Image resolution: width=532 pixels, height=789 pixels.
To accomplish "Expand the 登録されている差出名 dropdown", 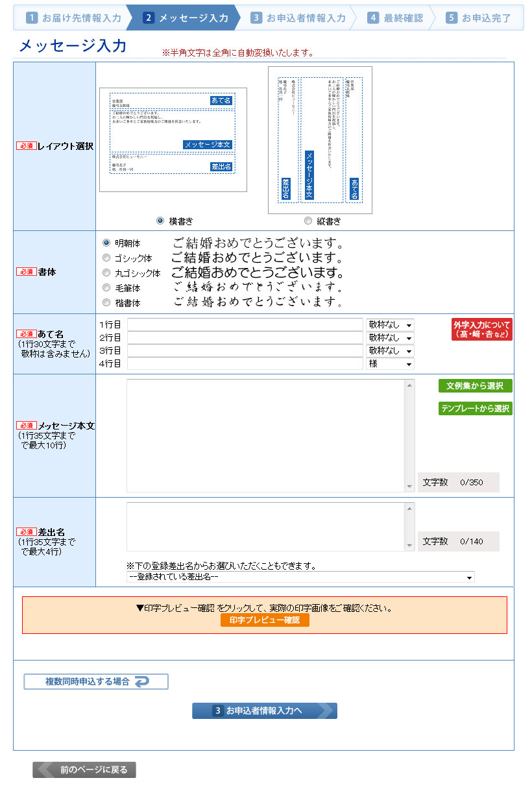I will pyautogui.click(x=300, y=577).
